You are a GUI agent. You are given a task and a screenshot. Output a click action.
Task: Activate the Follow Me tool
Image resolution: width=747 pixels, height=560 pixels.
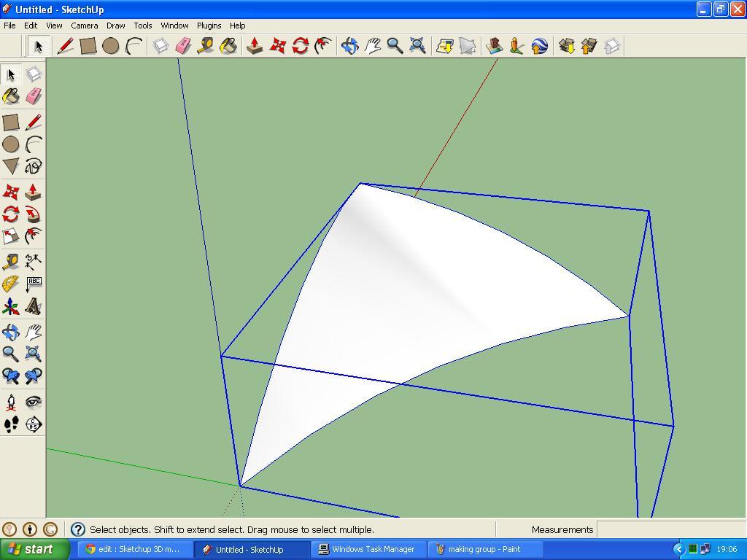[x=34, y=214]
